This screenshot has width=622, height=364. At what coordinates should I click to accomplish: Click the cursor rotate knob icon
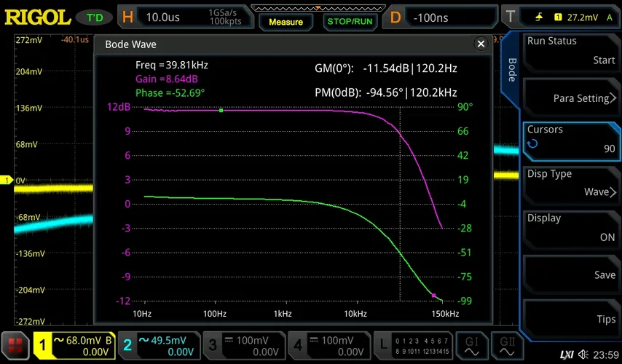click(532, 143)
